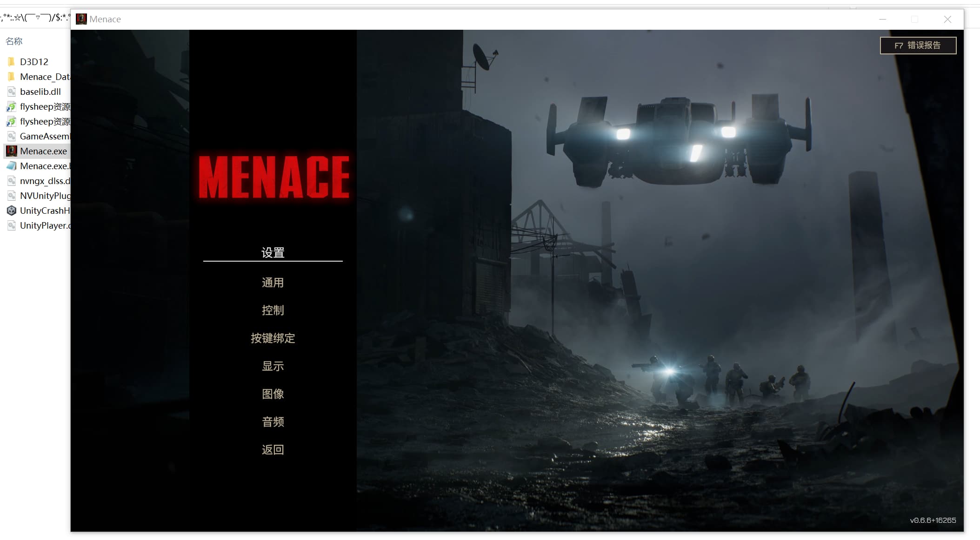Screen dimensions: 980x540
Task: Open 按键绑定 key bindings menu
Action: 273,338
